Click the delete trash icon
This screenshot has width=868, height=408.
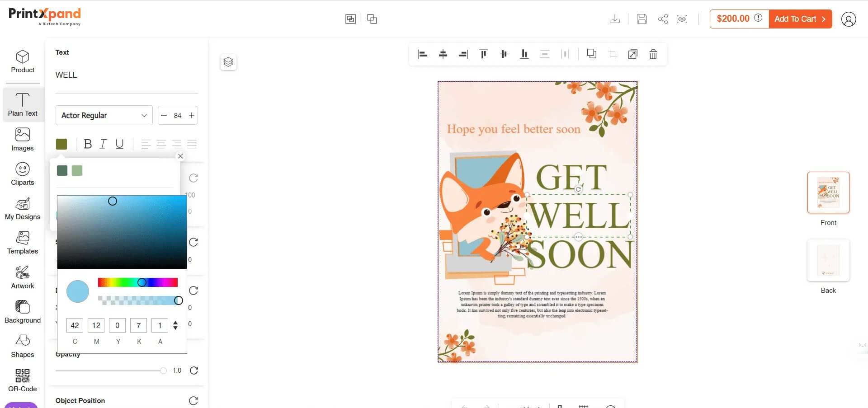(x=653, y=54)
